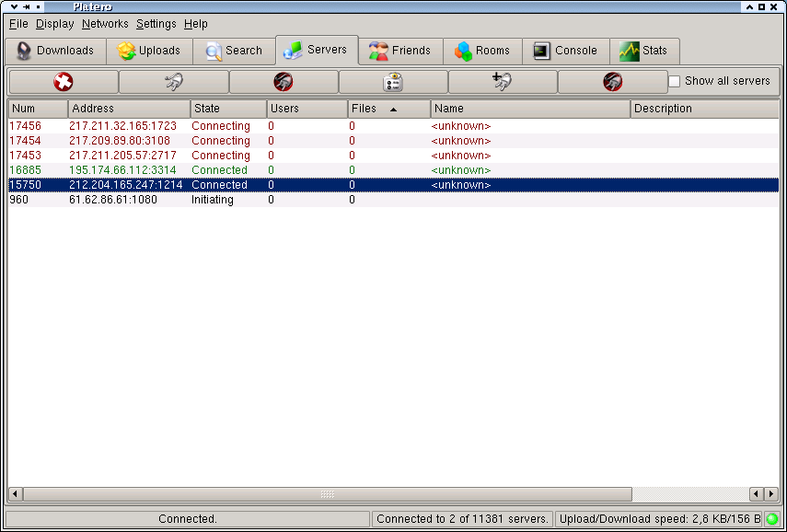
Task: Open the window menu arrow in title bar
Action: (x=14, y=7)
